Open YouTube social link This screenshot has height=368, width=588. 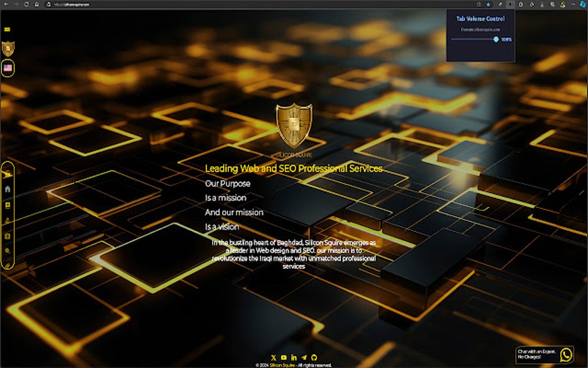tap(284, 358)
